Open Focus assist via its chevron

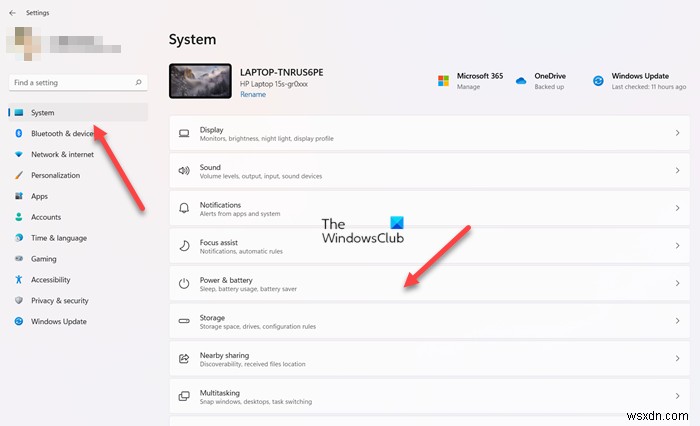[677, 246]
